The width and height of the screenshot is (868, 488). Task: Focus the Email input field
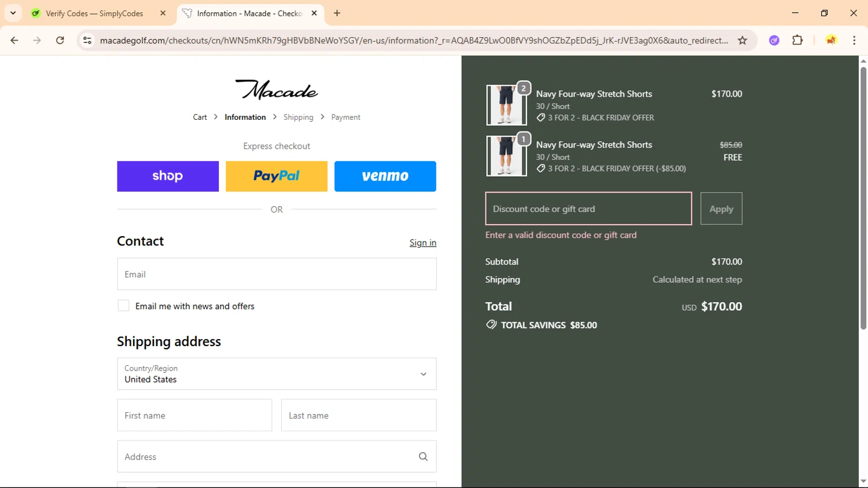pyautogui.click(x=277, y=274)
